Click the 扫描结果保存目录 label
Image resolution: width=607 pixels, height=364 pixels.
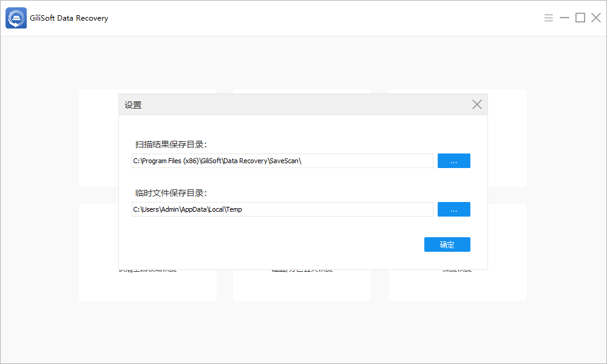171,144
